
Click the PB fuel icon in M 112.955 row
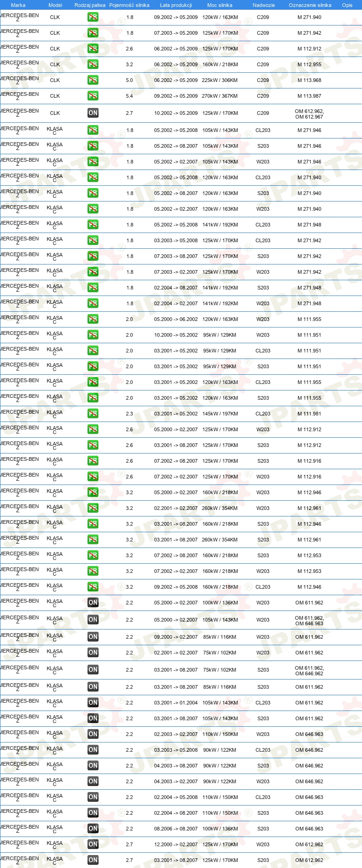[x=93, y=64]
